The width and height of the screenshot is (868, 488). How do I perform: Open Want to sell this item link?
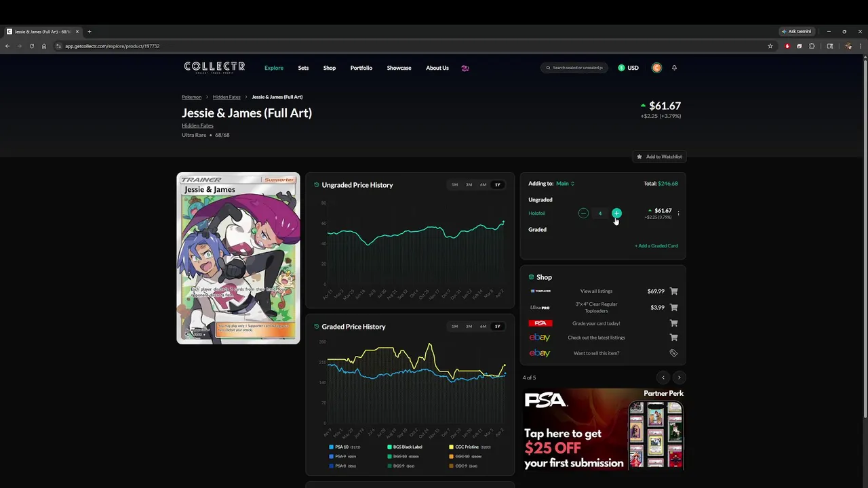click(596, 353)
